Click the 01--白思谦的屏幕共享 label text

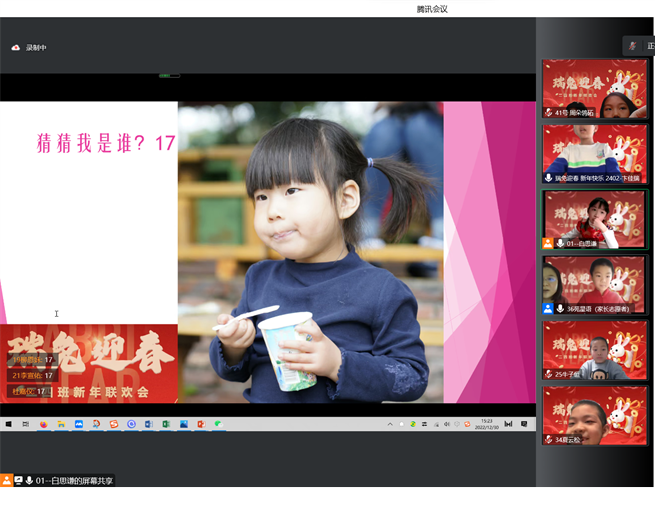(74, 481)
